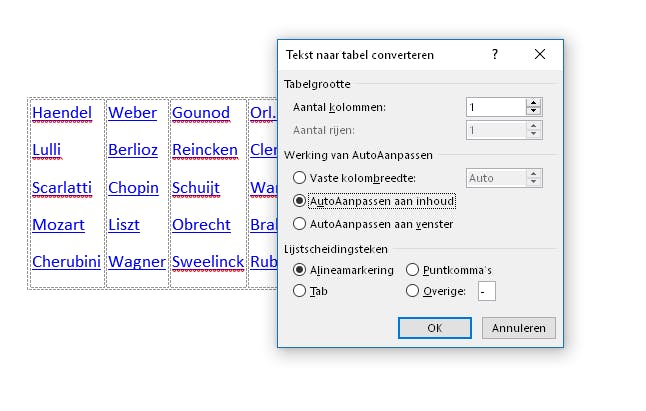Follow the Sweelinck link
646x411 pixels.
(x=207, y=262)
